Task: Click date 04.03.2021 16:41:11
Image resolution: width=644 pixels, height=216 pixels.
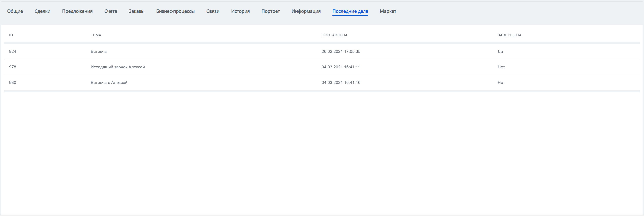Action: coord(341,67)
